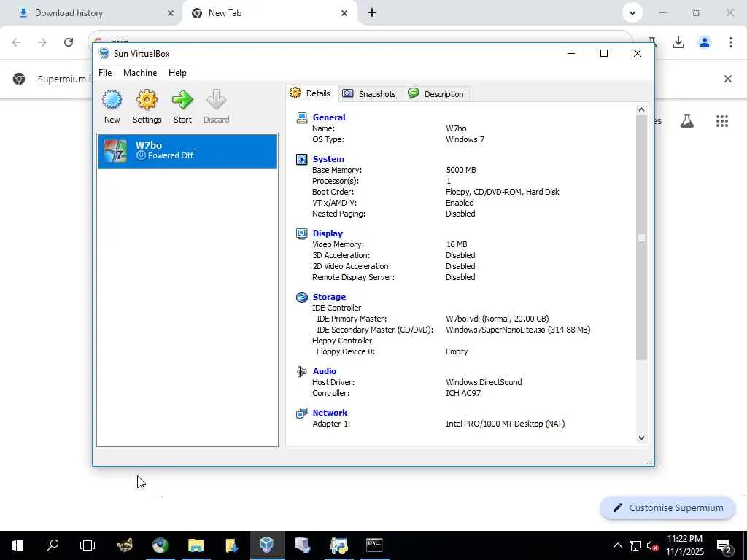Viewport: 747px width, 560px height.
Task: Open taskbar Search magnifier
Action: pyautogui.click(x=53, y=545)
